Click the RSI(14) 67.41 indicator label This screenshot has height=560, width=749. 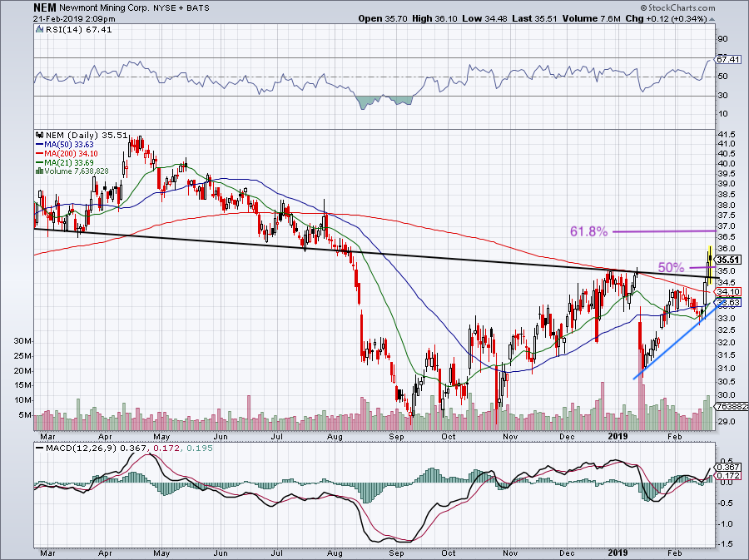[79, 30]
